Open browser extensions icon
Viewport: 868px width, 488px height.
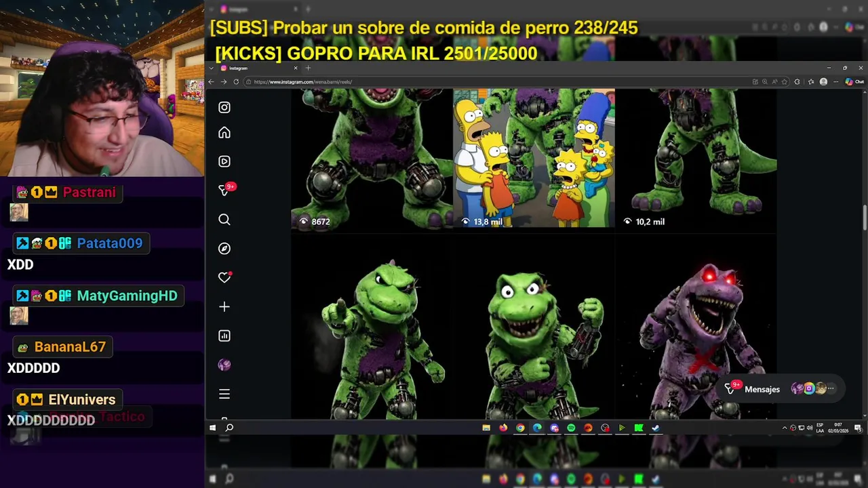click(797, 81)
